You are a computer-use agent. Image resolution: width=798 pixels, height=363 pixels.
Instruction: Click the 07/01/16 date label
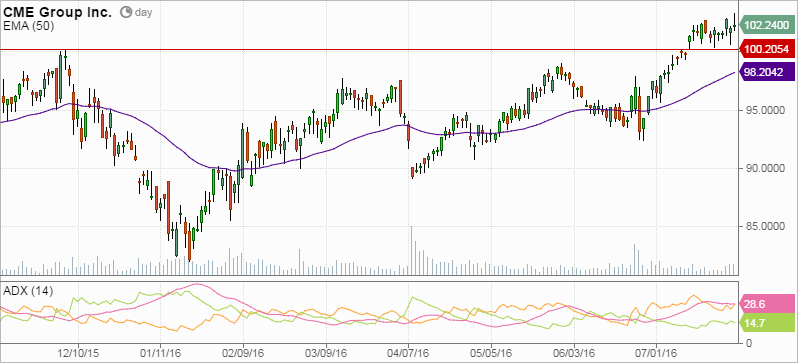pyautogui.click(x=657, y=353)
